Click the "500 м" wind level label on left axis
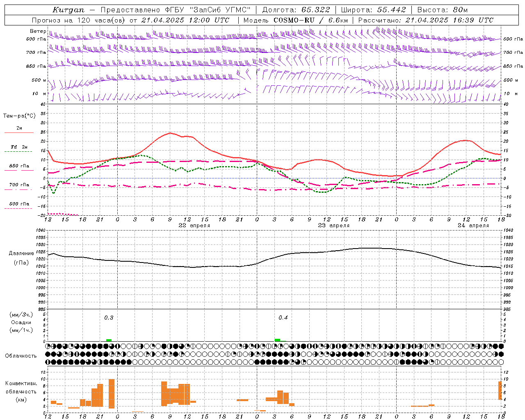 39,80
